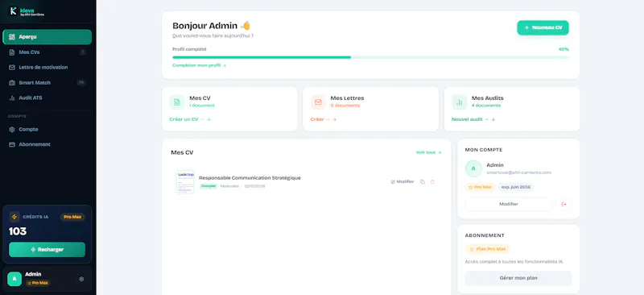Click the admin email address in Mon Compte
This screenshot has width=644, height=295.
pos(518,172)
